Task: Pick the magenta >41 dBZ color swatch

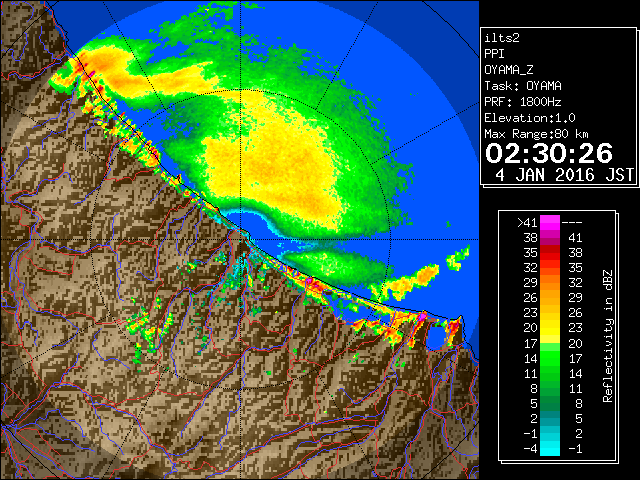Action: [x=550, y=222]
